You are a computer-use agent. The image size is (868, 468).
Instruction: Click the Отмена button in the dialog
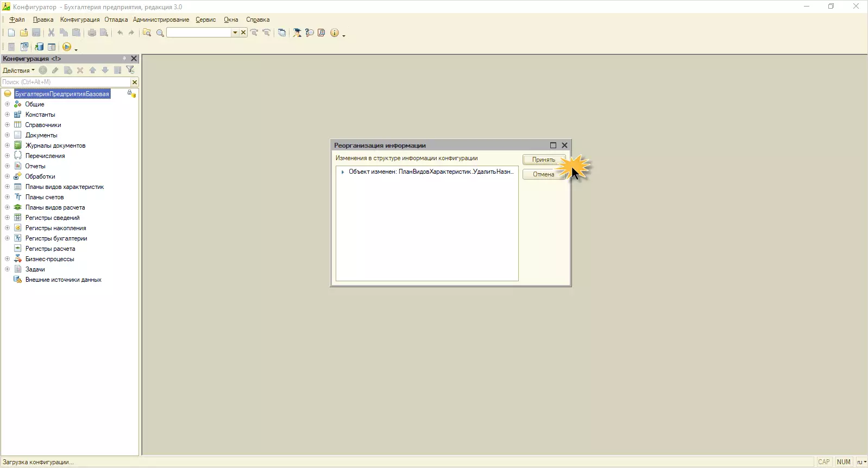tap(544, 174)
